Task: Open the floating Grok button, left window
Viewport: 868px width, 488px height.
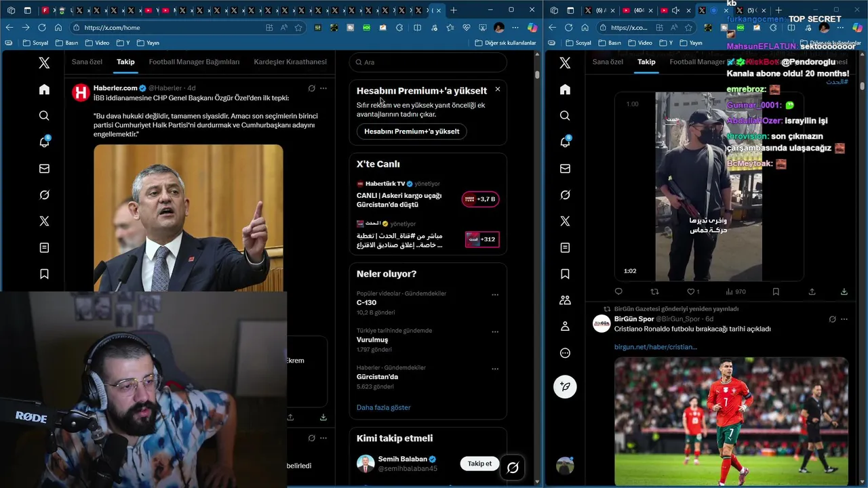Action: click(513, 467)
